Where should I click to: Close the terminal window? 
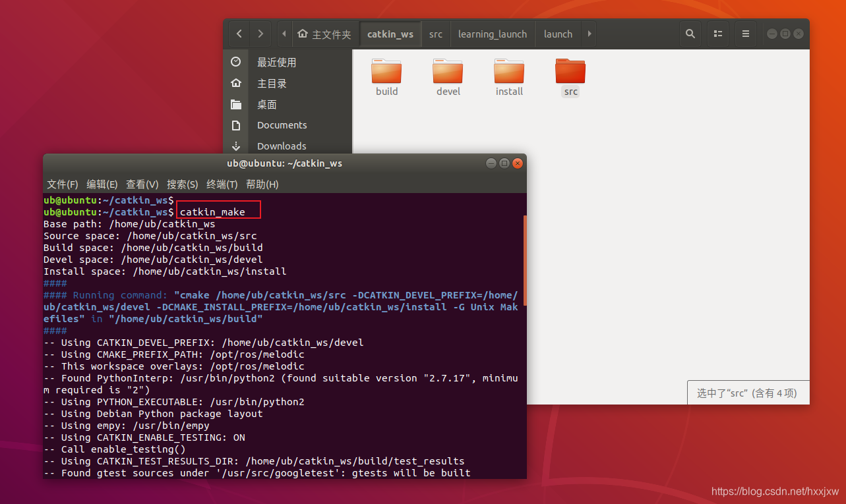tap(518, 163)
